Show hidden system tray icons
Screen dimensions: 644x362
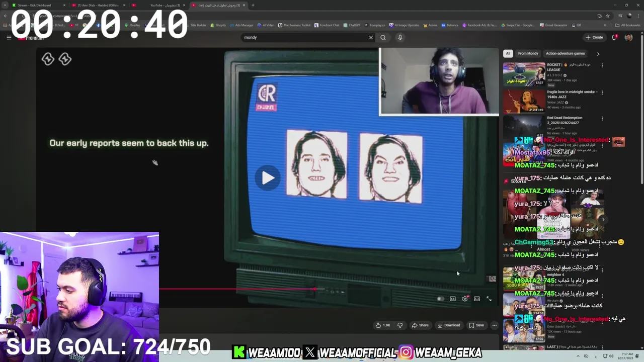point(578,356)
